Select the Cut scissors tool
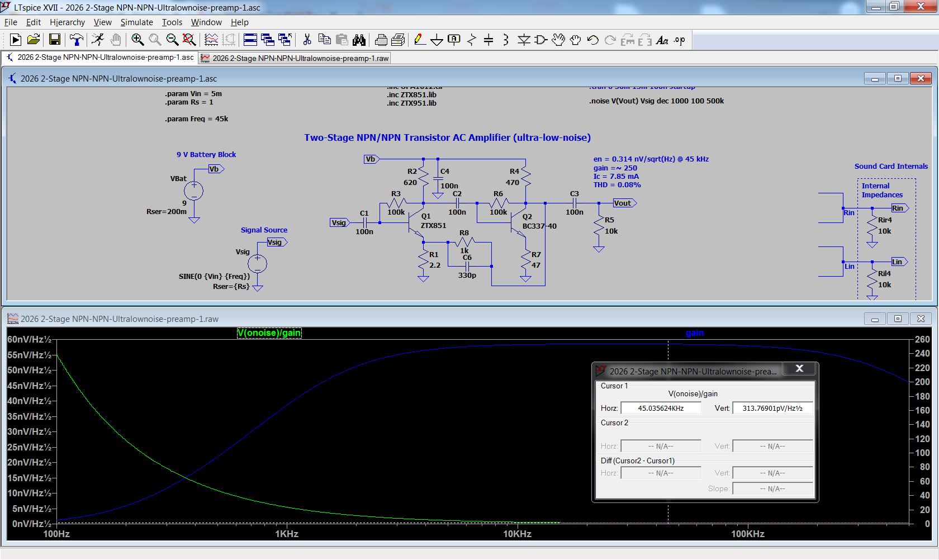The width and height of the screenshot is (939, 560). [x=307, y=40]
